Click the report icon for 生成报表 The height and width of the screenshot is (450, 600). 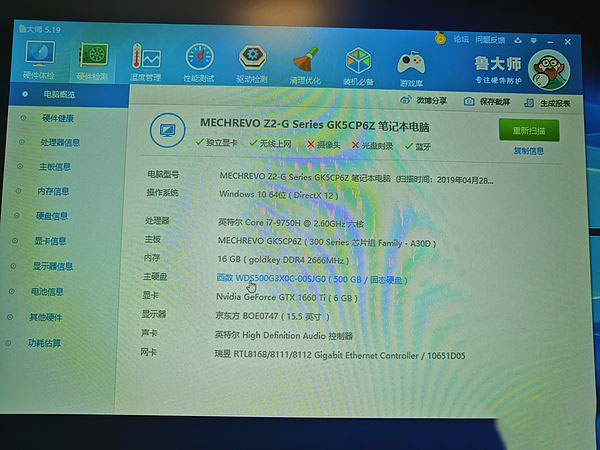[x=528, y=103]
